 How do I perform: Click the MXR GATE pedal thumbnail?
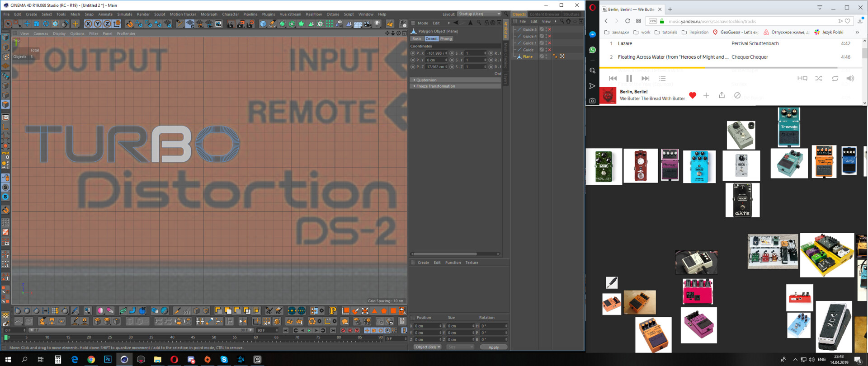(x=742, y=200)
